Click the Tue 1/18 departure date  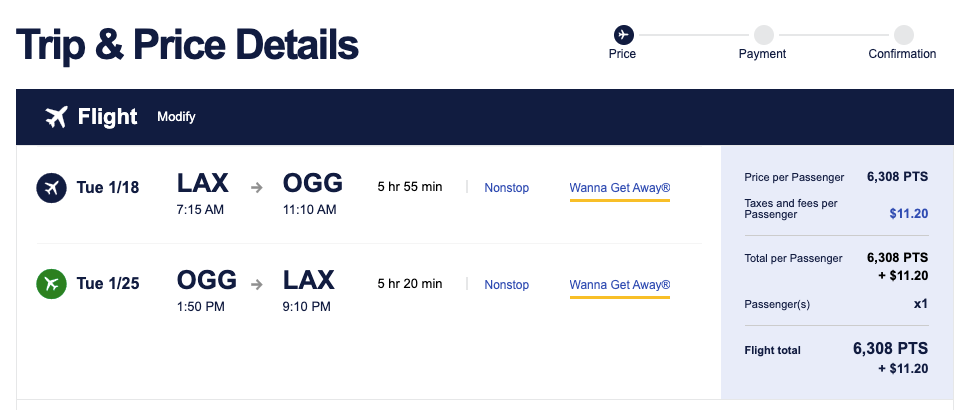point(108,187)
